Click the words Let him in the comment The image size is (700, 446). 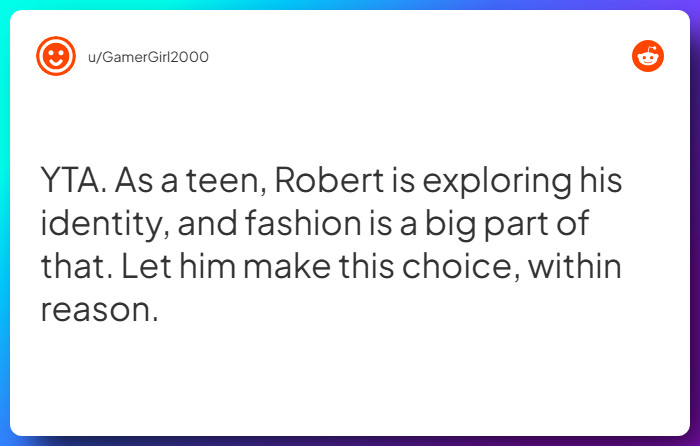click(179, 266)
